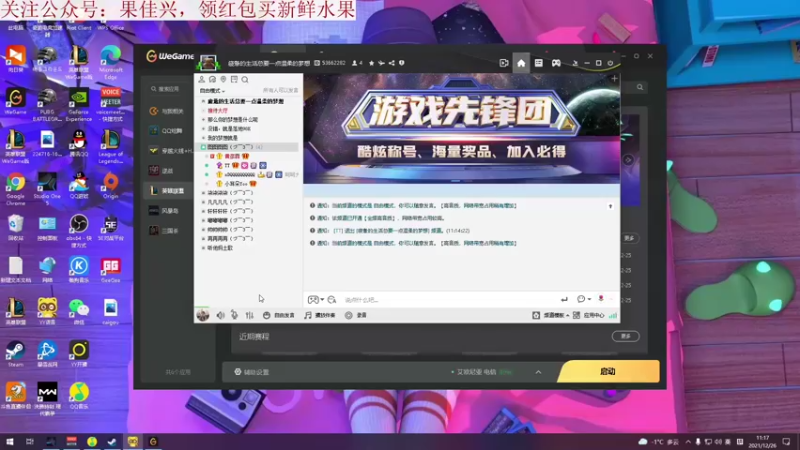This screenshot has width=800, height=450.
Task: Open the Windows Start button
Action: (x=10, y=441)
